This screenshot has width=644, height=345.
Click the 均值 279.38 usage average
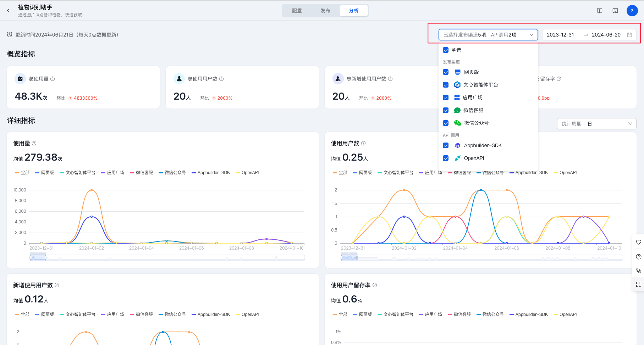point(38,157)
